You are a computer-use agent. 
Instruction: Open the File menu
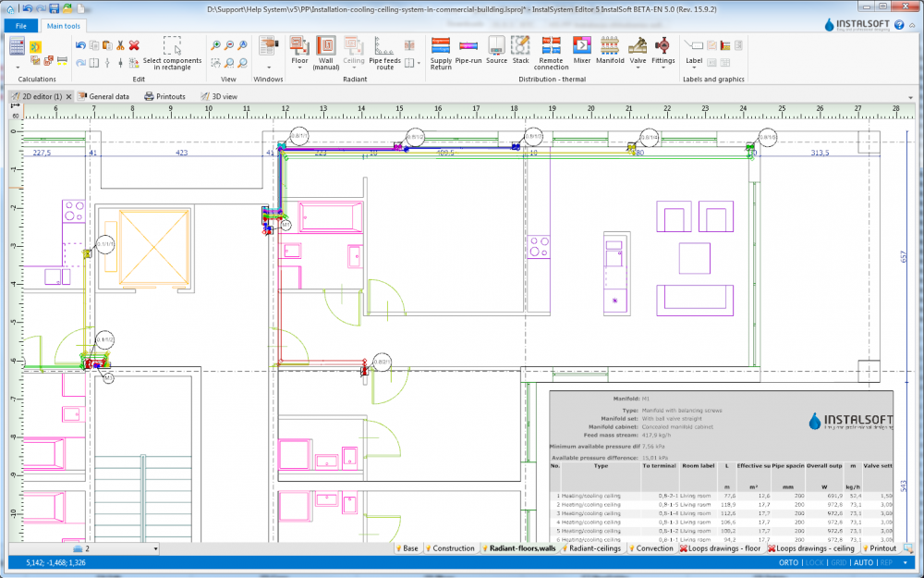[20, 26]
